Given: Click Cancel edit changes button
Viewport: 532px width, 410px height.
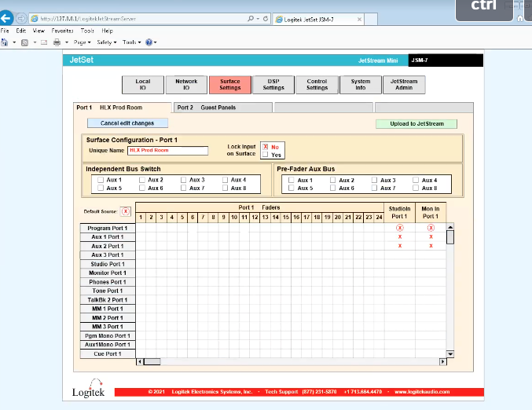Looking at the screenshot, I should coord(127,123).
